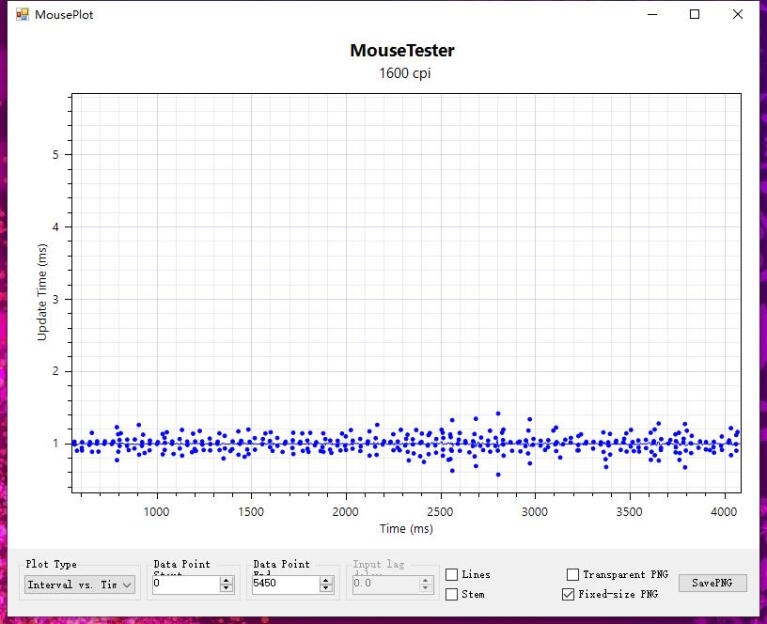This screenshot has height=624, width=767.
Task: Click the SavePNG button
Action: (x=712, y=583)
